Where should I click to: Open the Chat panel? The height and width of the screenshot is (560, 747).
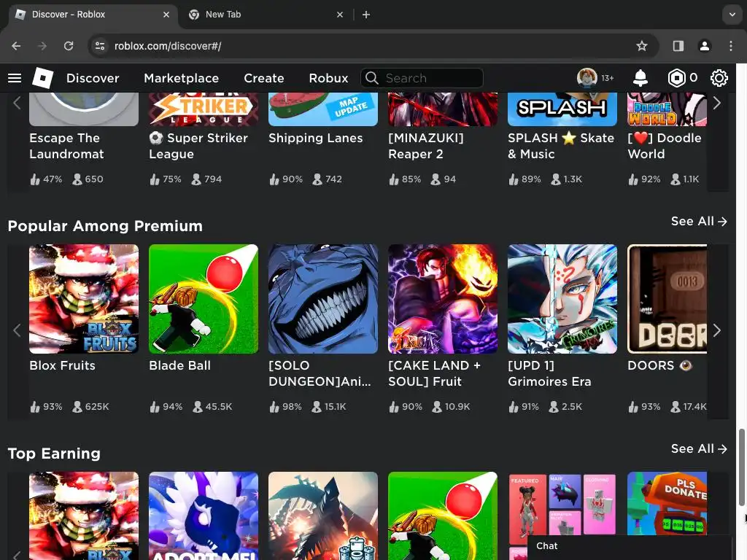point(629,546)
